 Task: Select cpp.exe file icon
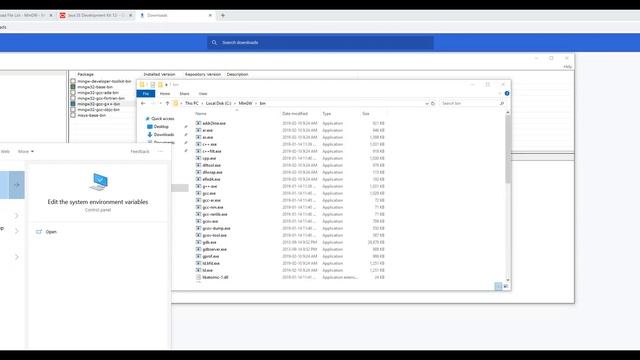click(x=198, y=158)
